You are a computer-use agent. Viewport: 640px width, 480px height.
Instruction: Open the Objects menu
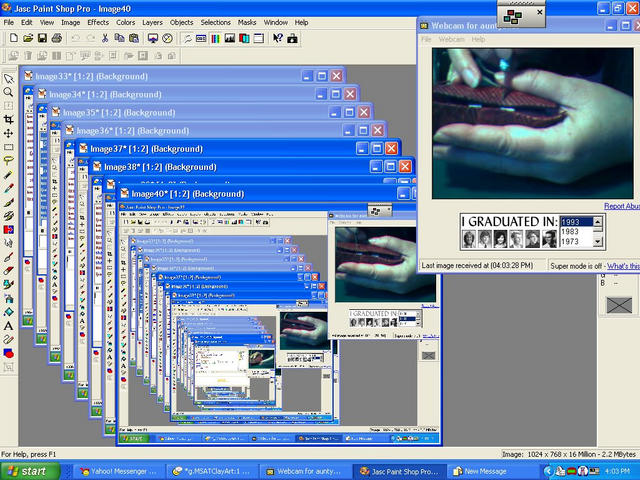(x=181, y=22)
